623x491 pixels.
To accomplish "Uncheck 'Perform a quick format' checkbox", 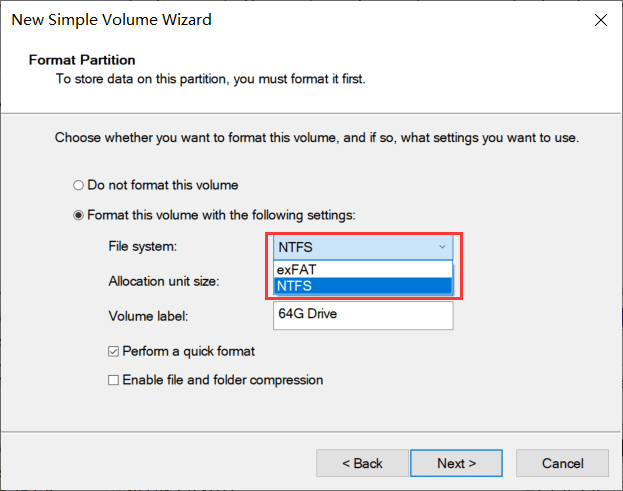I will [x=114, y=351].
